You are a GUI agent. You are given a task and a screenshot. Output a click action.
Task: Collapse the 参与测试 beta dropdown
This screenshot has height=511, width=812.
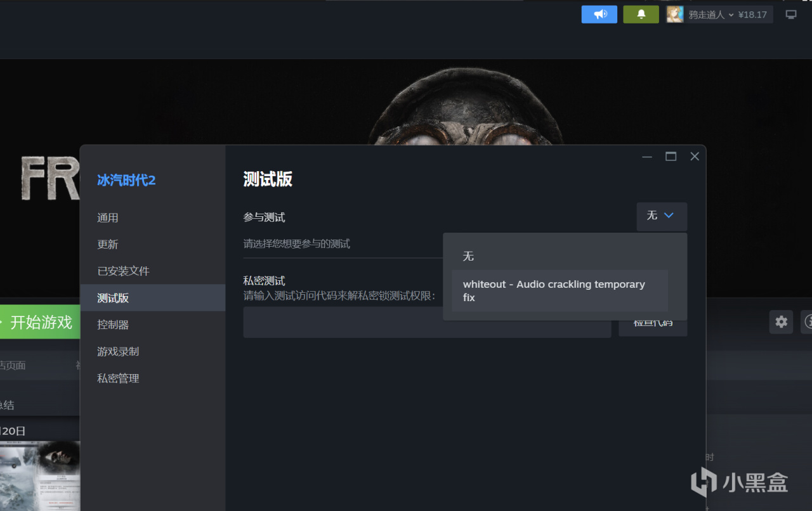(x=662, y=216)
